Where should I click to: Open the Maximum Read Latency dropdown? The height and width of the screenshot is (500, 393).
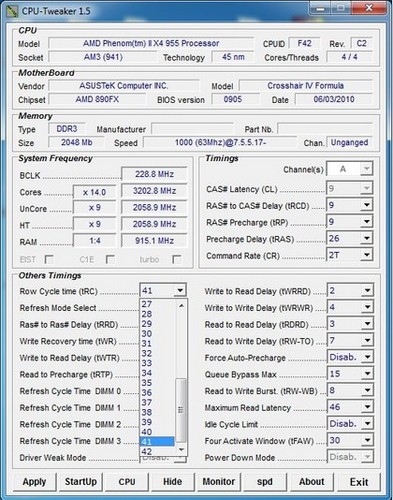pos(367,407)
